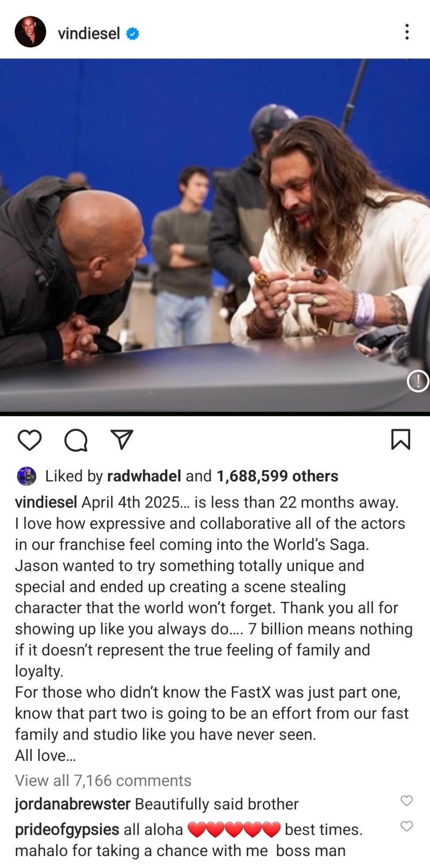Image resolution: width=430 pixels, height=868 pixels.
Task: Click the blue verified badge next to vindiesel
Action: (133, 34)
